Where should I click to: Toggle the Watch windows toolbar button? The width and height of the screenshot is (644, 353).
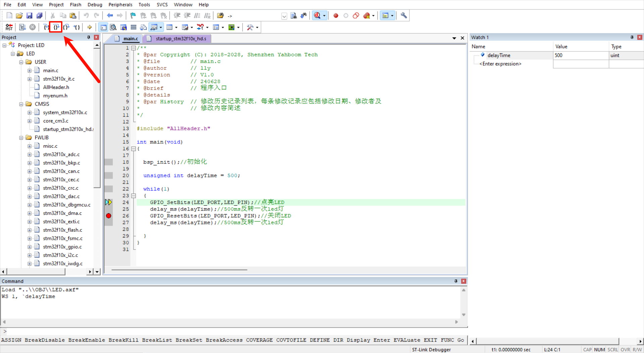154,27
